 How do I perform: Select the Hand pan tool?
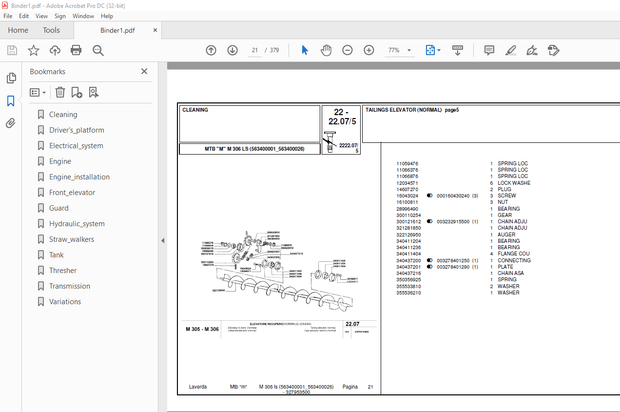pos(326,50)
